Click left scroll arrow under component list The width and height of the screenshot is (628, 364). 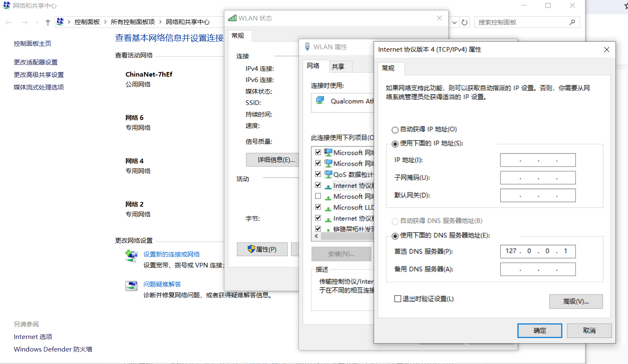pyautogui.click(x=317, y=236)
